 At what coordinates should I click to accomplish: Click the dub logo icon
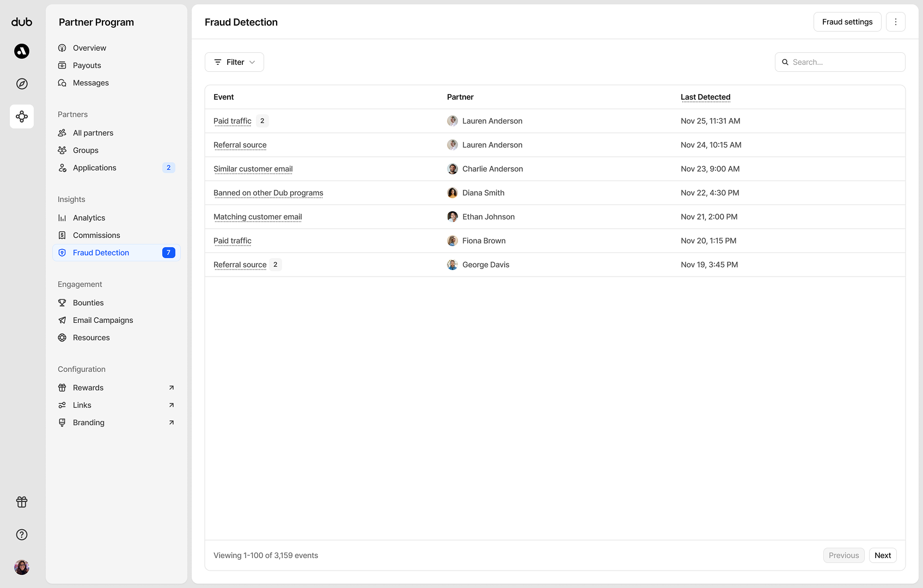tap(22, 22)
